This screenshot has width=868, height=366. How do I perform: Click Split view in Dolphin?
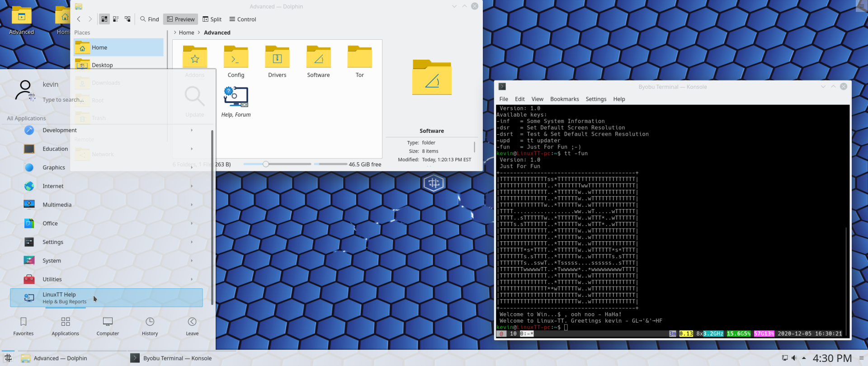pos(212,19)
